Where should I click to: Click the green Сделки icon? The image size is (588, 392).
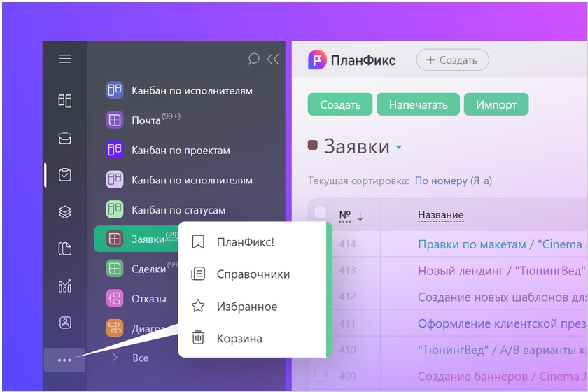click(x=115, y=269)
